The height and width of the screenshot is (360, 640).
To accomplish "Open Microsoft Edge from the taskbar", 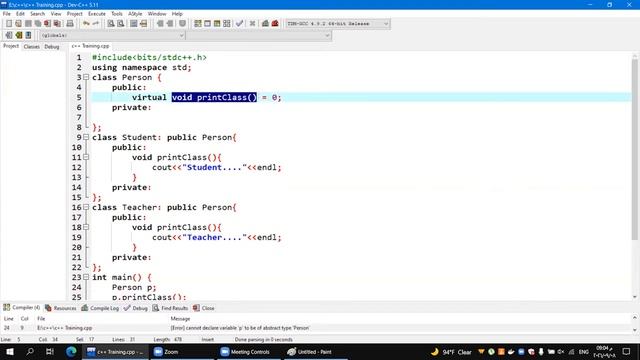I will click(x=71, y=351).
